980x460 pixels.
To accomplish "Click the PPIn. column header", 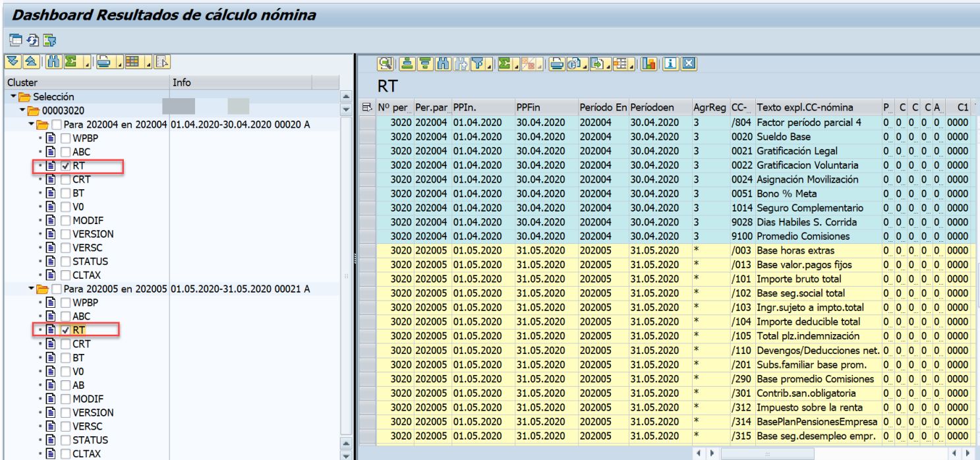I will [x=482, y=107].
